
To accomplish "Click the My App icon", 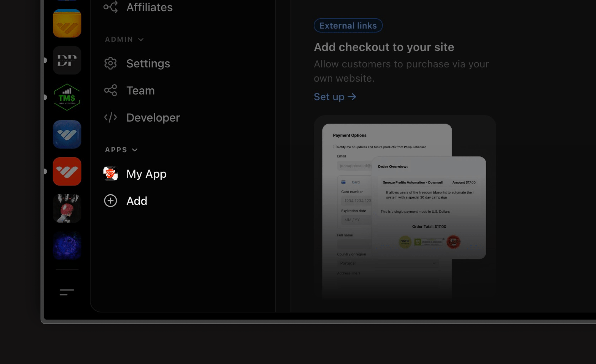I will pyautogui.click(x=111, y=174).
